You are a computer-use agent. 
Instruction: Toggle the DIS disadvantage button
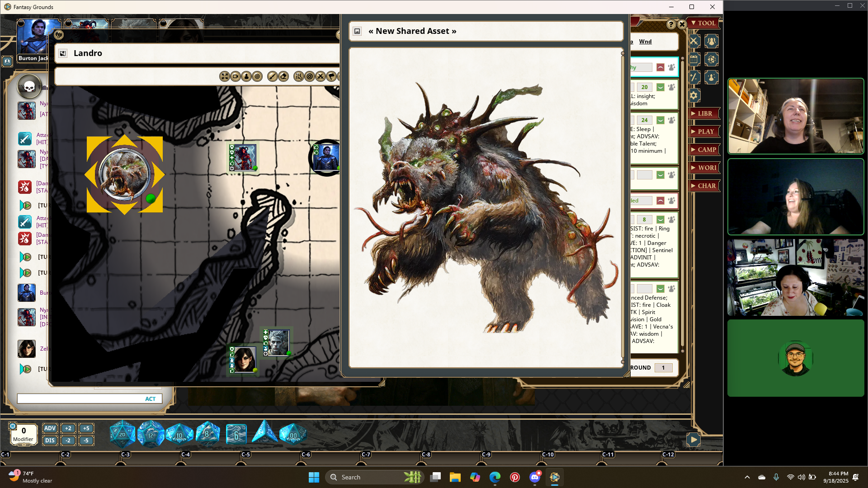coord(50,441)
